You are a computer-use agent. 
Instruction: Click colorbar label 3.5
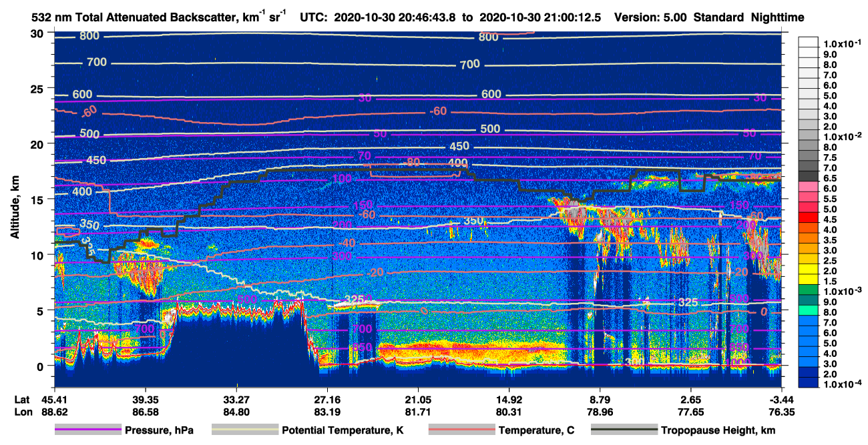tap(829, 240)
